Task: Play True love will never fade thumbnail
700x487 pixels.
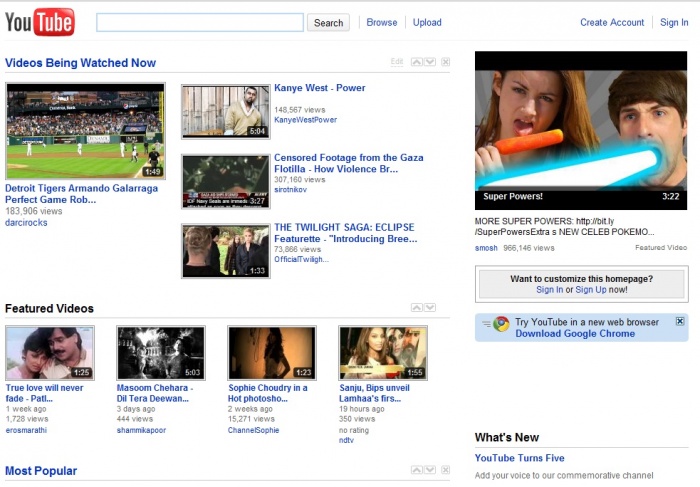Action: tap(50, 353)
